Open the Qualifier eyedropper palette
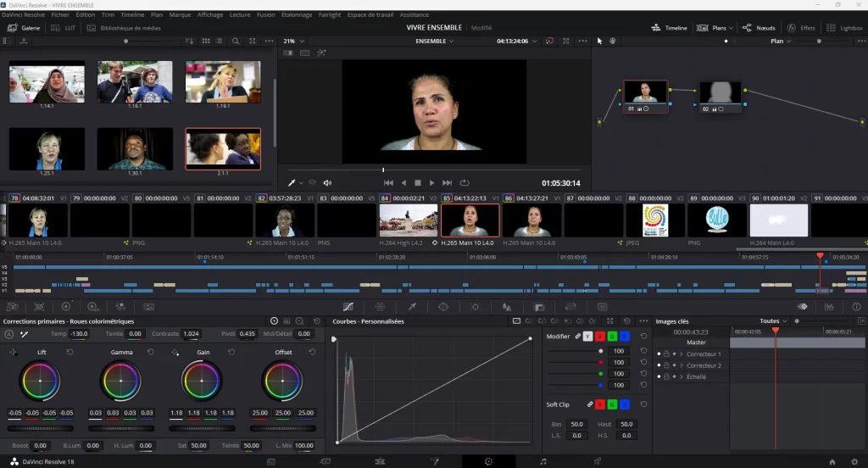Viewport: 868px width, 468px height. pos(412,307)
